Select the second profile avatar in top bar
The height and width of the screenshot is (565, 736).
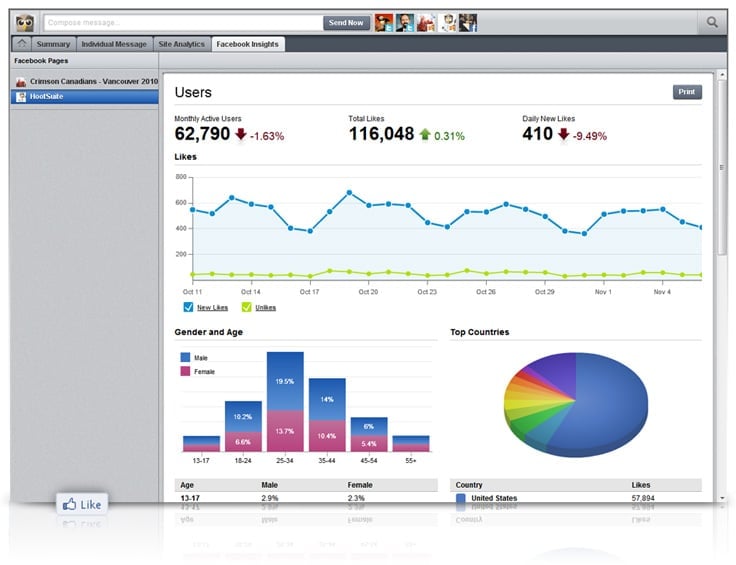[404, 22]
